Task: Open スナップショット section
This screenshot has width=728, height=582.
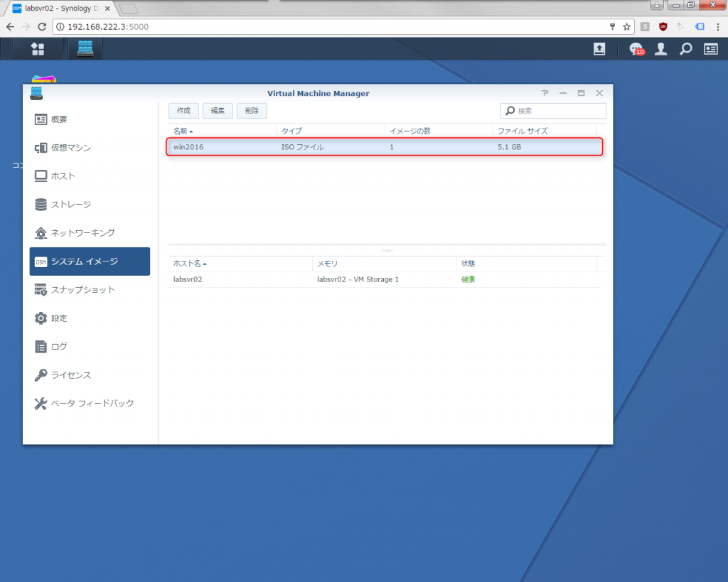Action: click(90, 290)
